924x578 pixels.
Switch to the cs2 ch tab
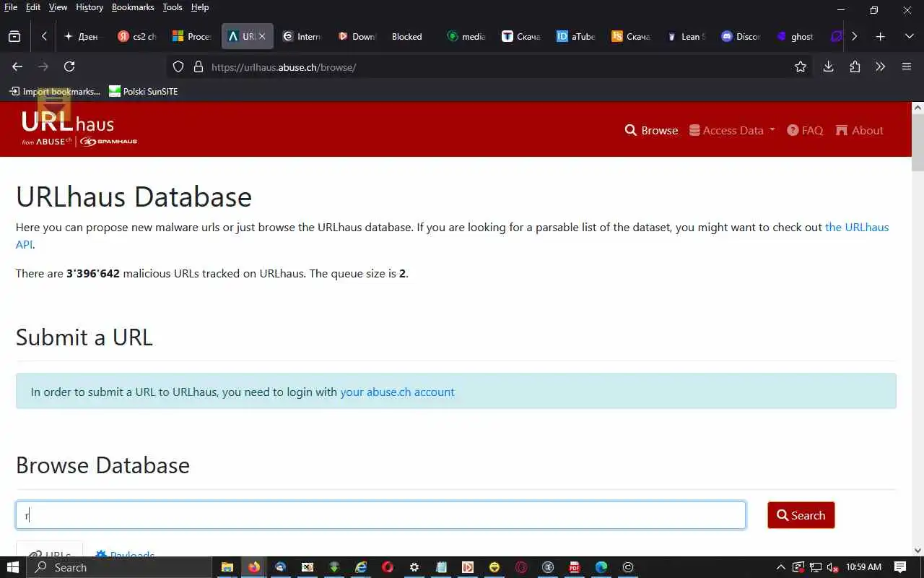coord(137,36)
